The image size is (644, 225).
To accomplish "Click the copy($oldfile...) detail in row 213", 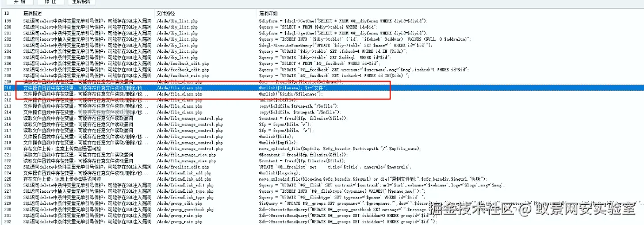I will click(298, 106).
